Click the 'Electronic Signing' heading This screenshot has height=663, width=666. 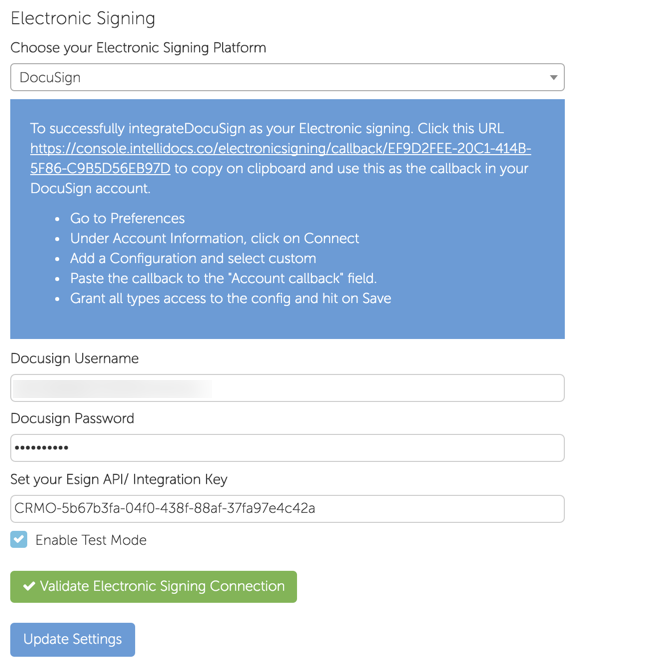pyautogui.click(x=83, y=19)
